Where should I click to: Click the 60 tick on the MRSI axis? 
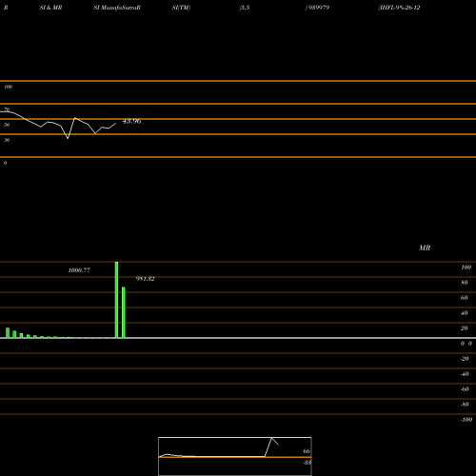coord(465,298)
